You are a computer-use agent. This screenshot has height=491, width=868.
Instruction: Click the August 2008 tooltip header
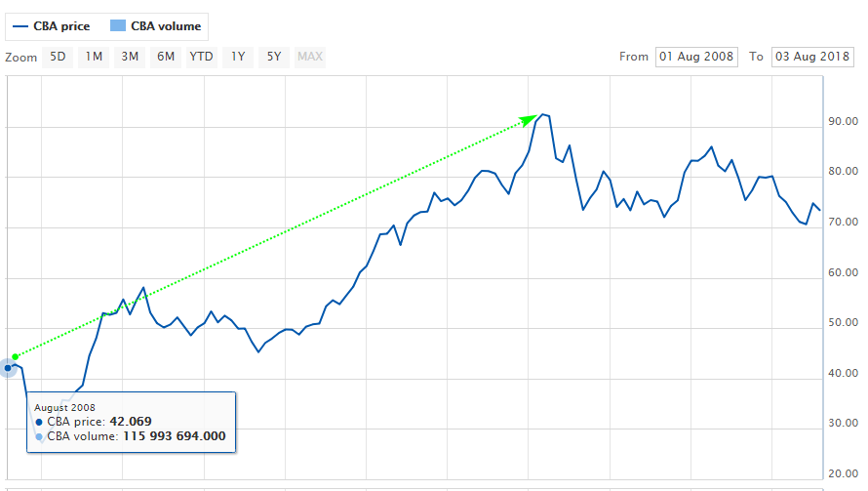click(x=64, y=407)
